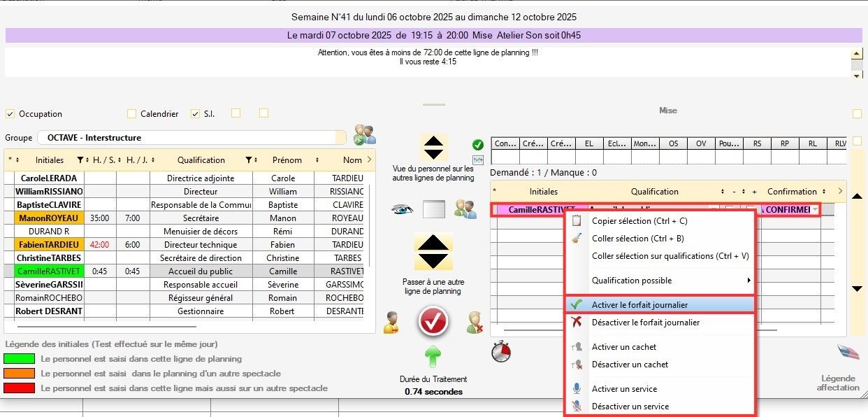This screenshot has width=868, height=417.
Task: Uncheck the Occupation checkbox
Action: 10,114
